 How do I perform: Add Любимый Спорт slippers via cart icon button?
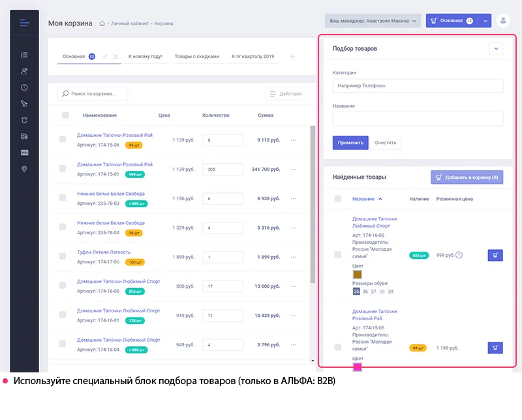point(495,255)
